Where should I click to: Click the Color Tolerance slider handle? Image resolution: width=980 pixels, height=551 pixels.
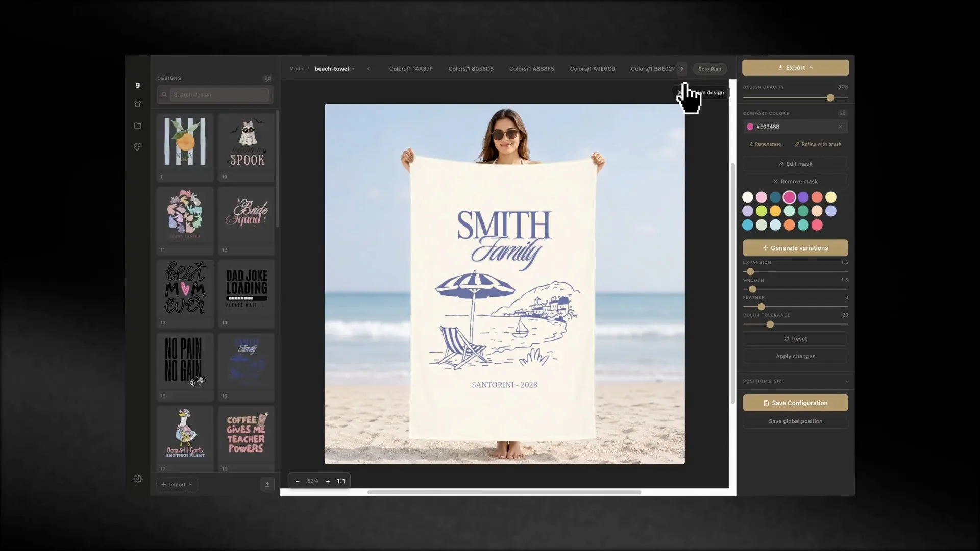click(x=770, y=324)
